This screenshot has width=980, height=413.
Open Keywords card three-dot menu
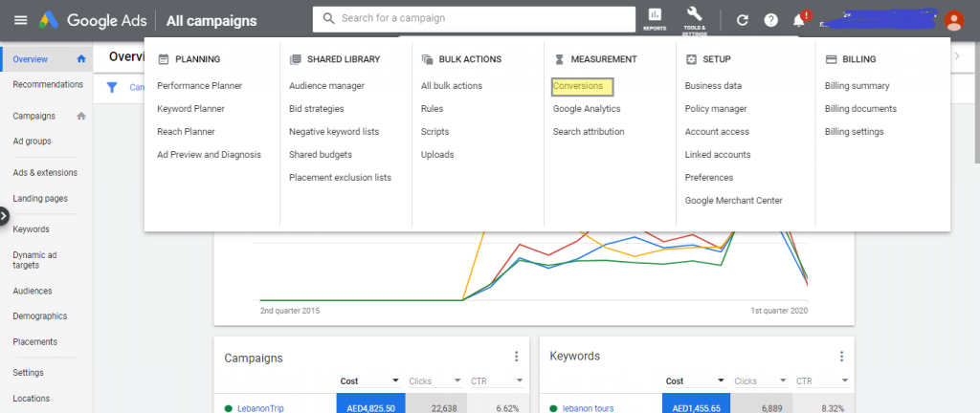point(842,357)
